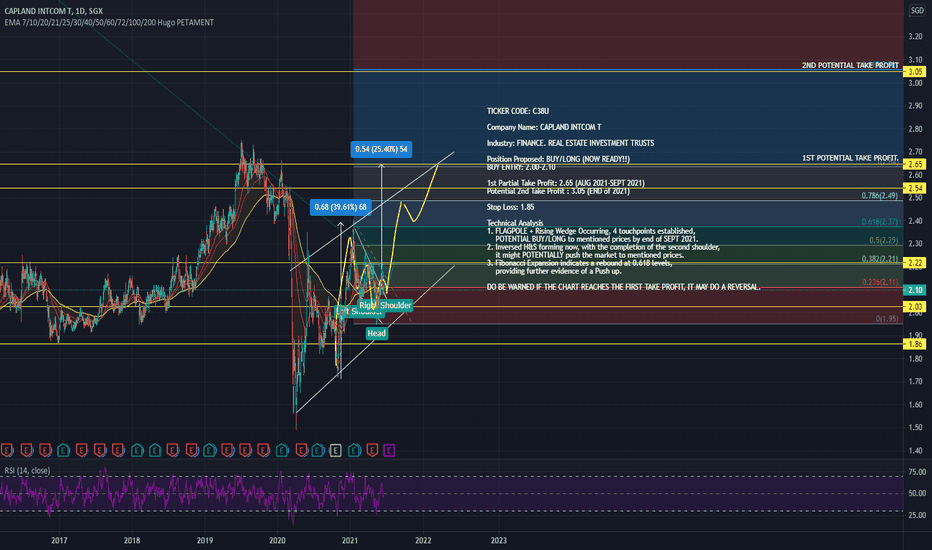Click the RSI 75.00 scale value

click(917, 472)
